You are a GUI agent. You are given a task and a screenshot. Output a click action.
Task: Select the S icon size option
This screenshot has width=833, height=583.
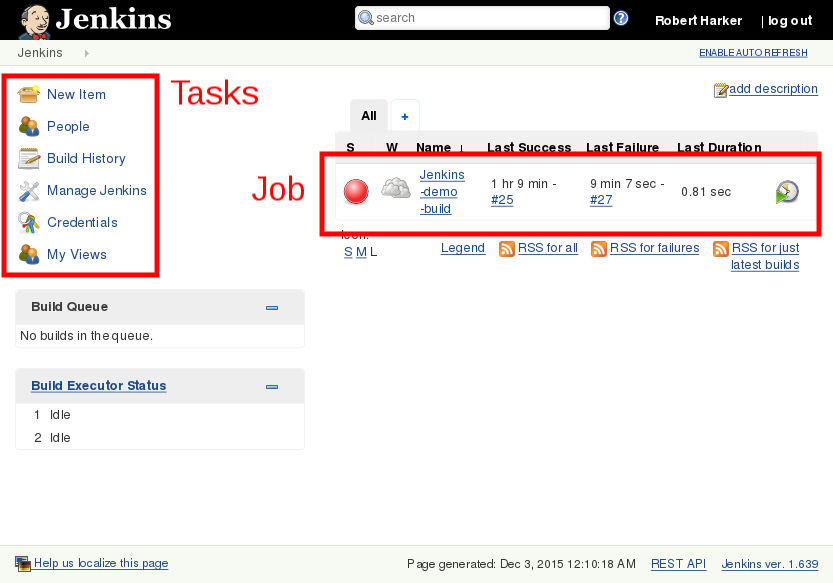[x=348, y=251]
